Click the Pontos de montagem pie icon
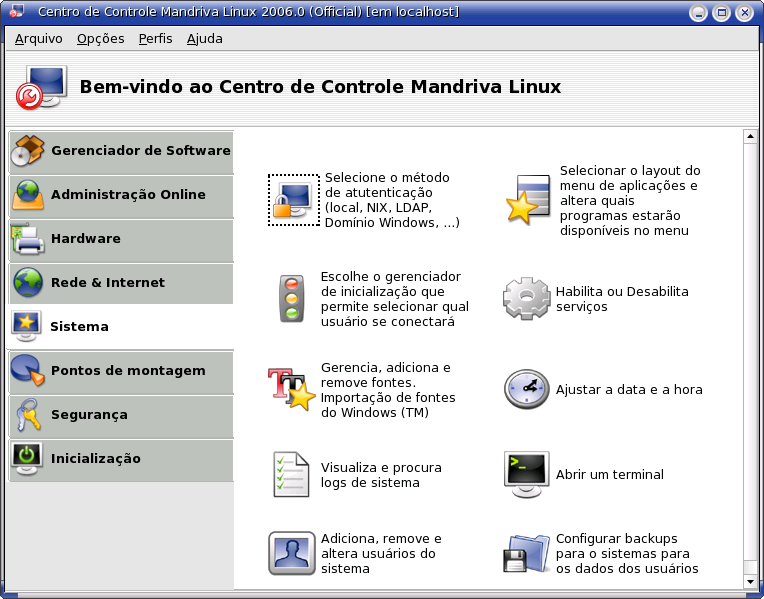The width and height of the screenshot is (764, 599). click(28, 370)
